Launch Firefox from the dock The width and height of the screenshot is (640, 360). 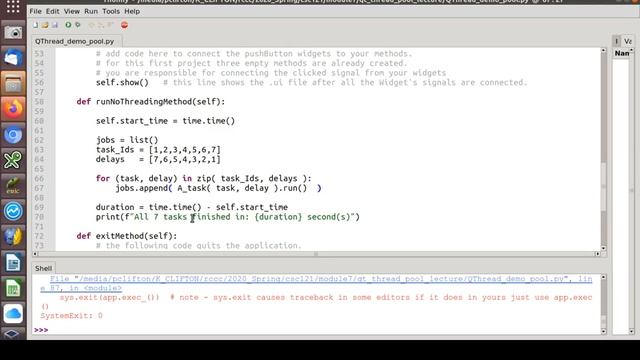coord(13,109)
